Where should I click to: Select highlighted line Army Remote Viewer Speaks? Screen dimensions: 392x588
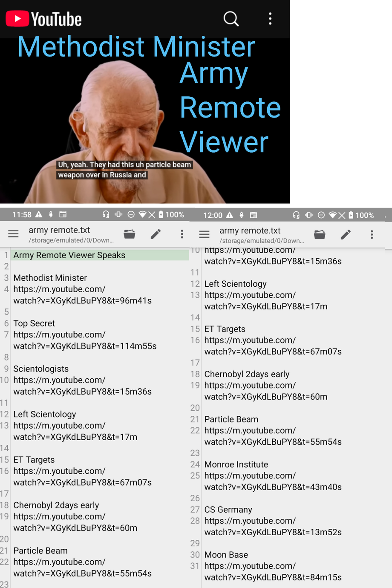tap(69, 255)
